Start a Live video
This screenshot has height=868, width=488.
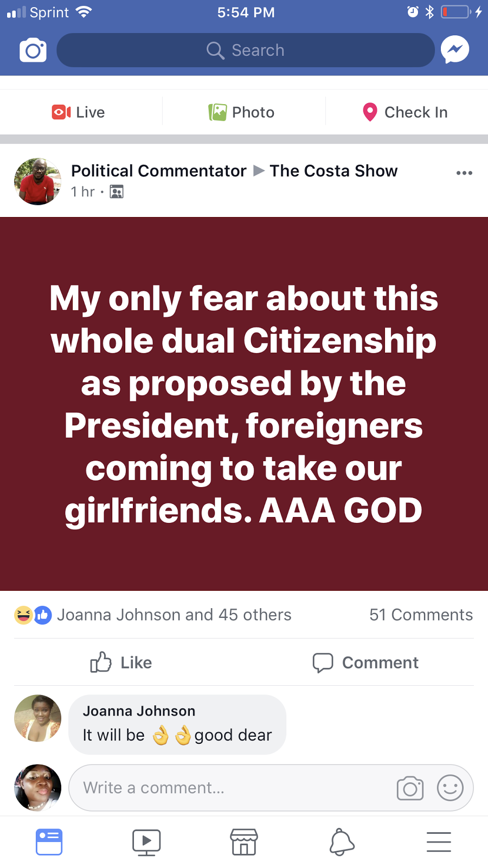[79, 112]
